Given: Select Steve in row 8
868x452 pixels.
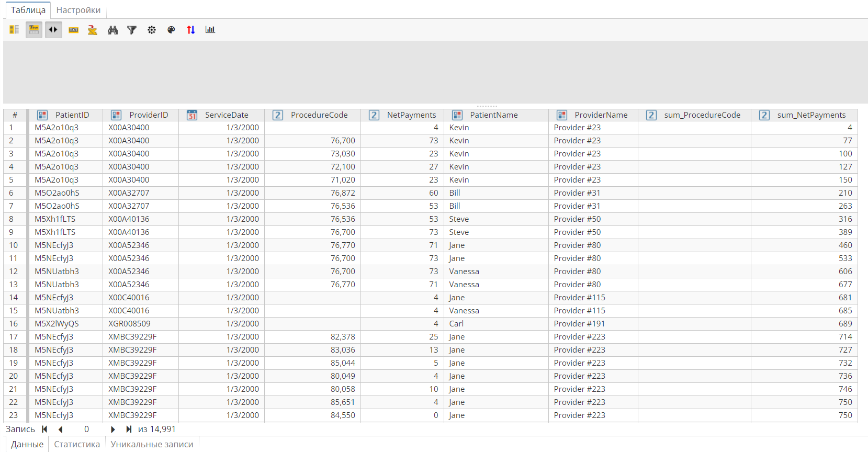Looking at the screenshot, I should click(x=497, y=219).
